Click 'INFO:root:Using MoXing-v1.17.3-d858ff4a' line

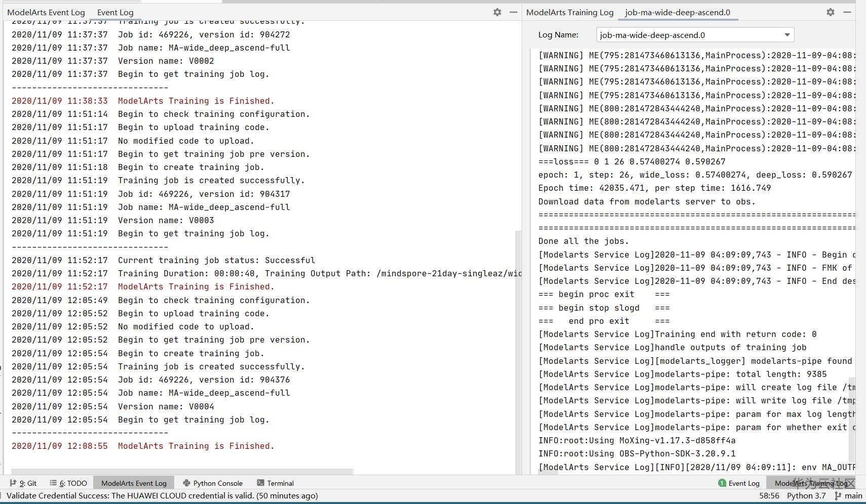tap(637, 440)
